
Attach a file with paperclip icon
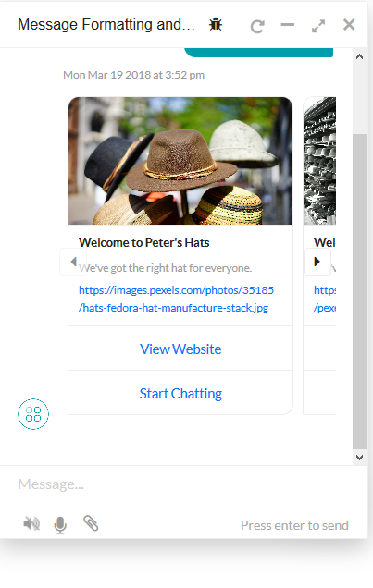(x=91, y=523)
